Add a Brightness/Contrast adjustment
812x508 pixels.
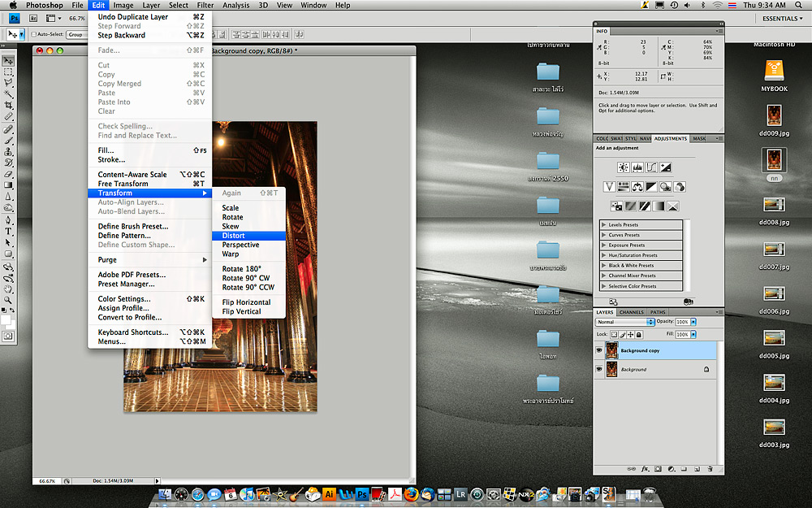(x=623, y=167)
